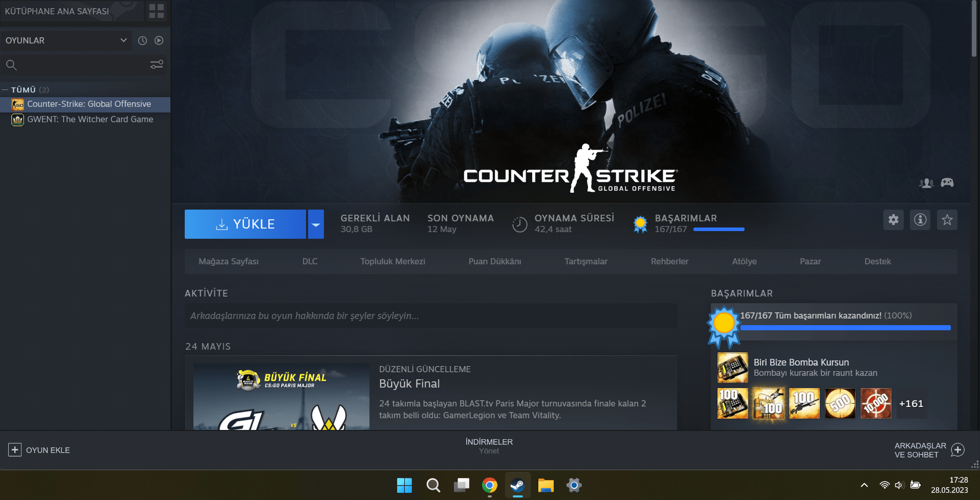Click the activity status input field
980x500 pixels.
point(431,316)
